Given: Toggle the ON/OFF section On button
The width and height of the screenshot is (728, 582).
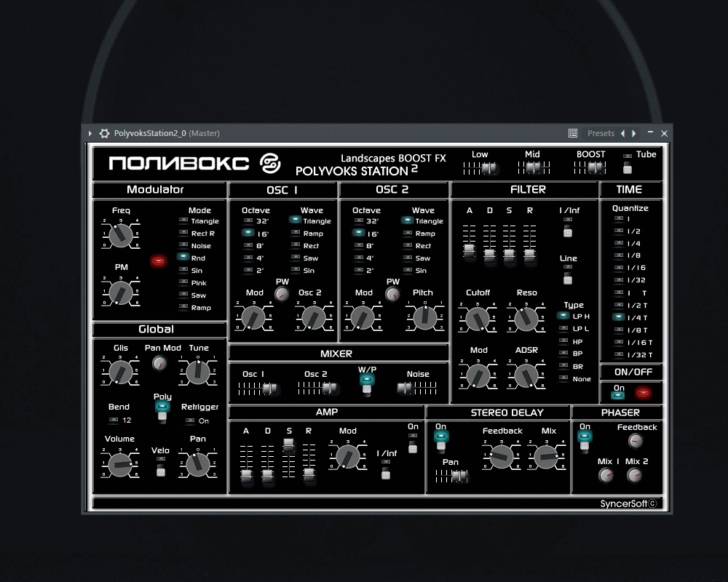Looking at the screenshot, I should tap(618, 395).
